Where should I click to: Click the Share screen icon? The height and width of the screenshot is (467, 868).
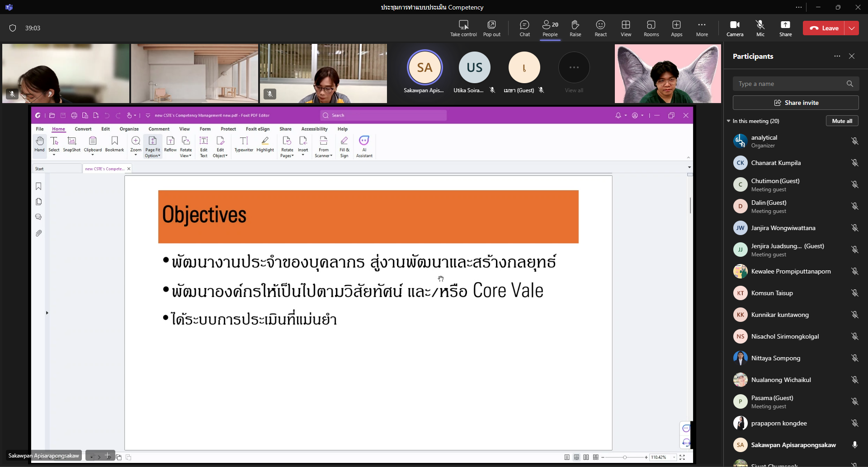[785, 28]
